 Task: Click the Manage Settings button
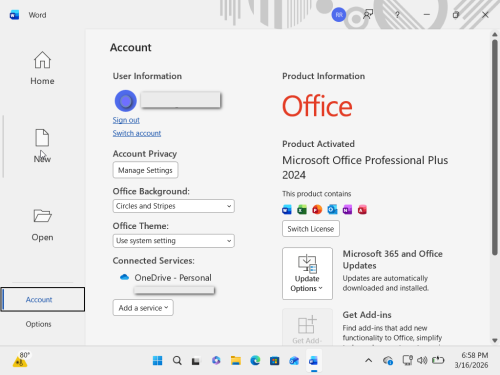(x=145, y=170)
